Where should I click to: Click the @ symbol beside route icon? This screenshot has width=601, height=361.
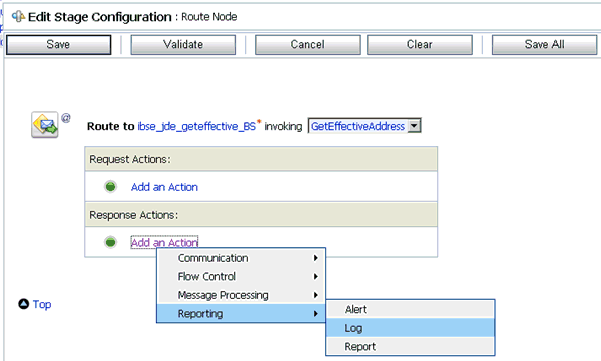[66, 118]
